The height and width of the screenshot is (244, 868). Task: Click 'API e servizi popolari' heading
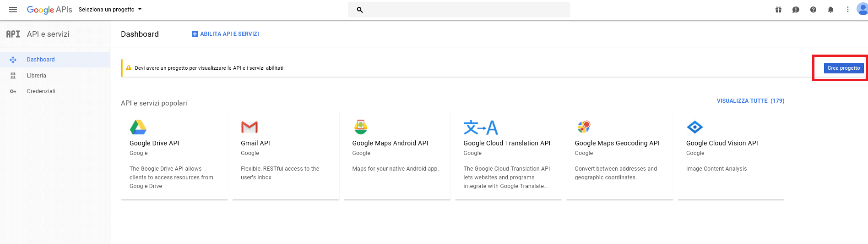tap(154, 103)
